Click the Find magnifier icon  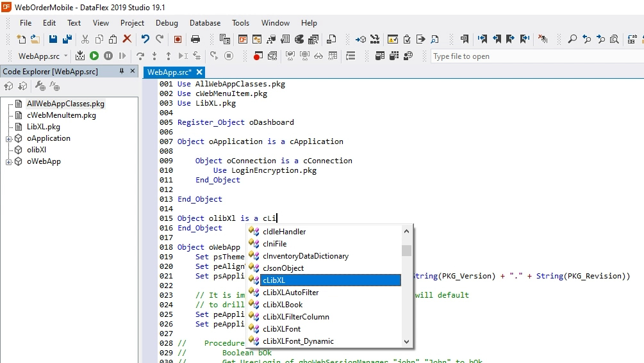coord(572,40)
